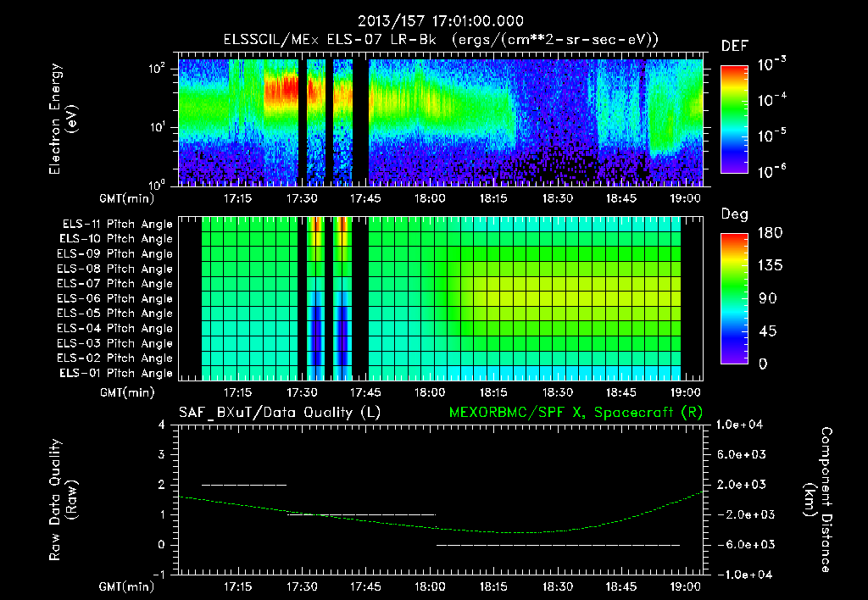Image resolution: width=868 pixels, height=600 pixels.
Task: Select the ELS-05 Pitch Angle row label
Action: point(115,314)
